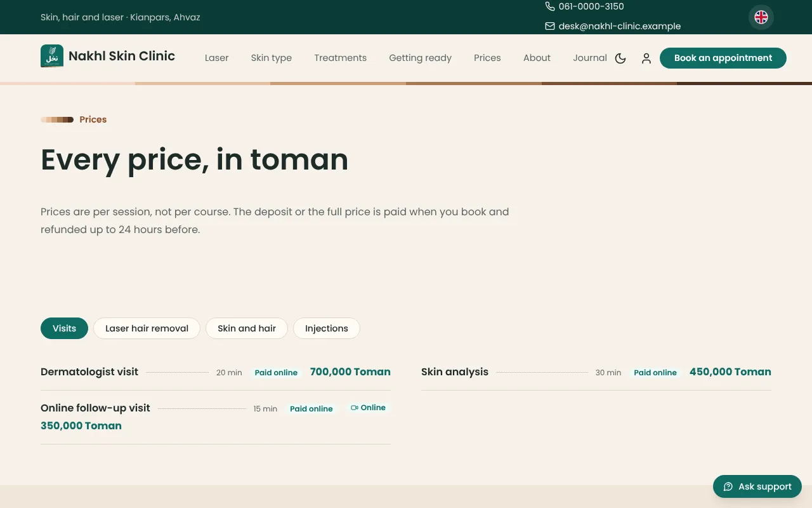Click the 15 min duration label

point(265,409)
